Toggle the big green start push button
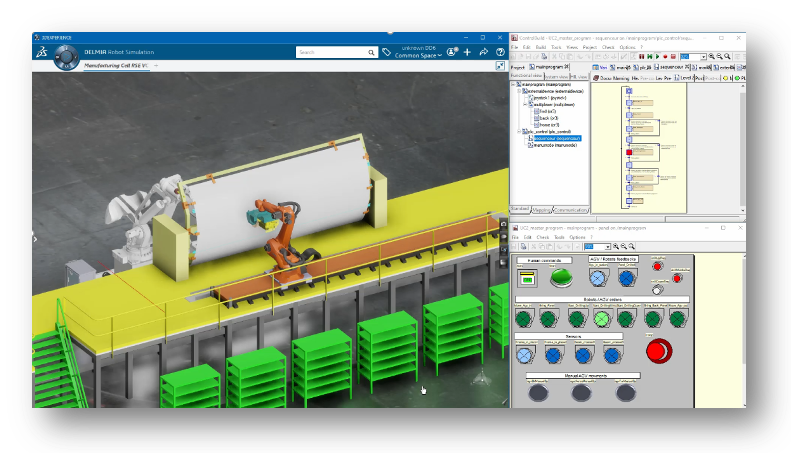This screenshot has width=791, height=453. click(560, 277)
